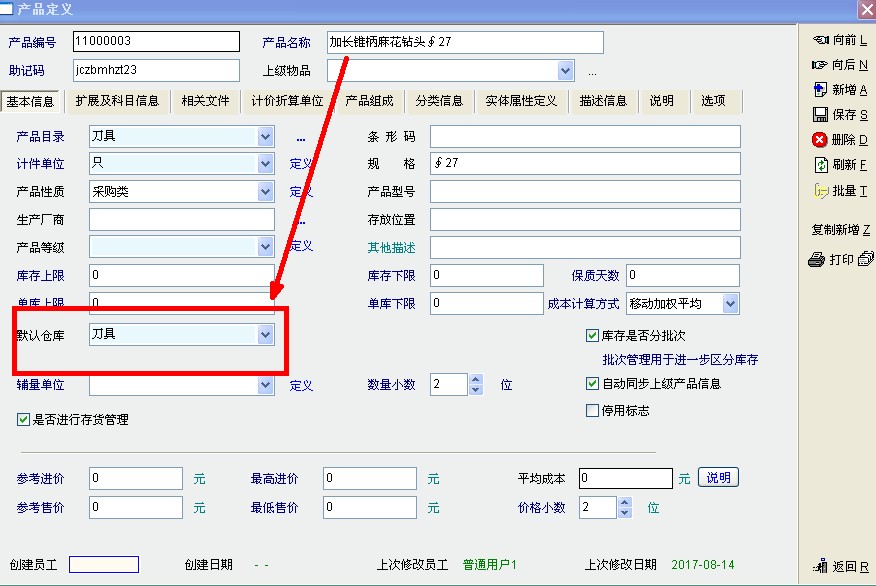Click the 新增 (add new) icon
876x586 pixels.
point(820,90)
